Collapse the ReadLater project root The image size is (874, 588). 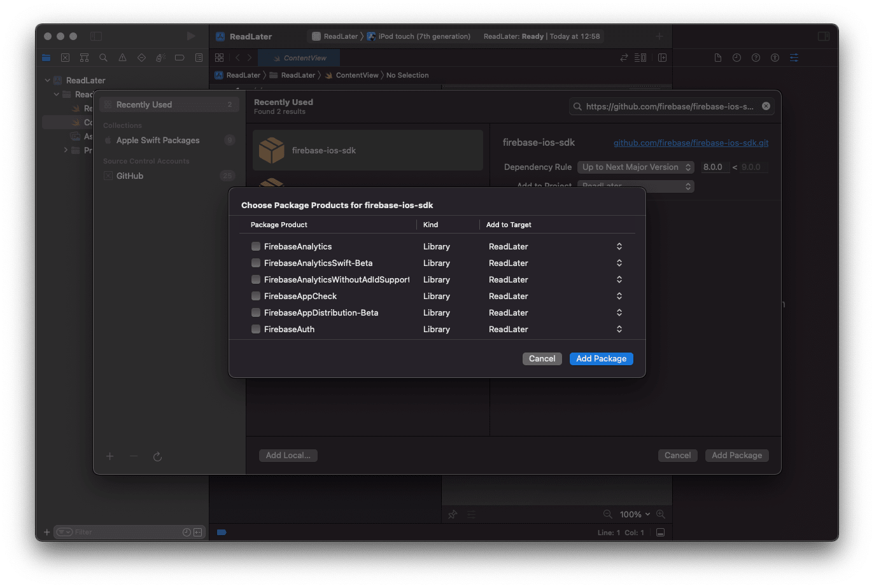tap(47, 80)
